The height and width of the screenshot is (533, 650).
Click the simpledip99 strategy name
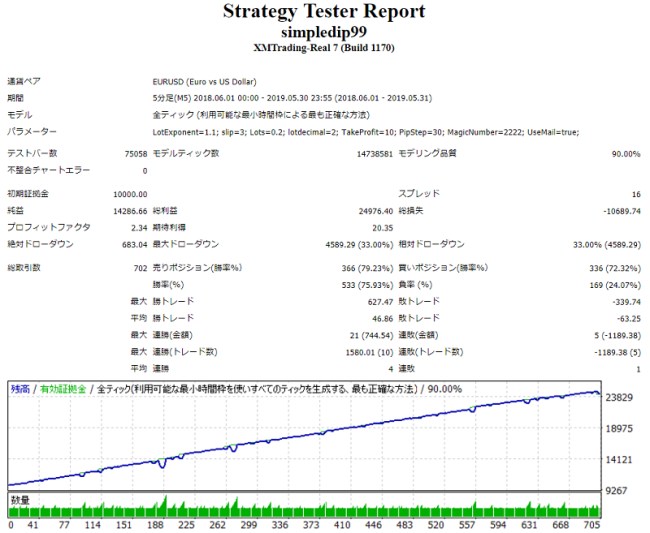[x=323, y=32]
